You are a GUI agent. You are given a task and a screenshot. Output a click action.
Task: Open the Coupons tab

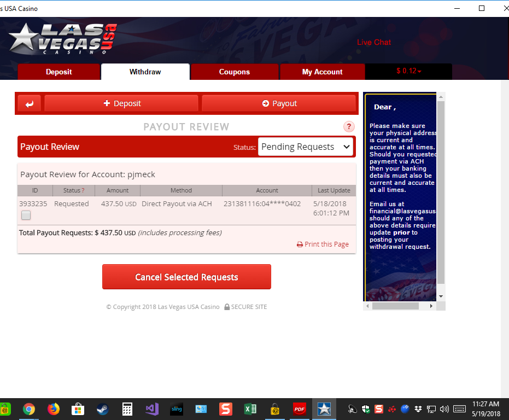pos(235,72)
